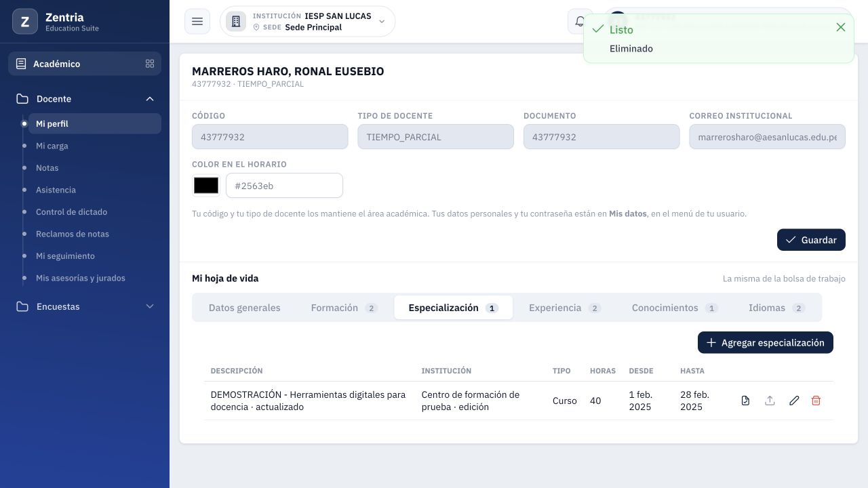The height and width of the screenshot is (488, 868).
Task: Select the Especialización tab
Action: pyautogui.click(x=453, y=308)
